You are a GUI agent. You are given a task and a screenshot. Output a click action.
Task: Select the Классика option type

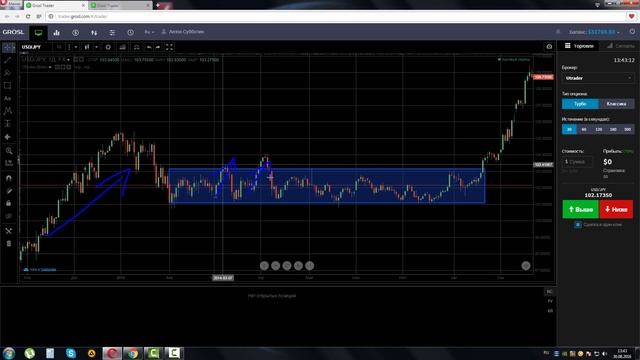tap(616, 104)
